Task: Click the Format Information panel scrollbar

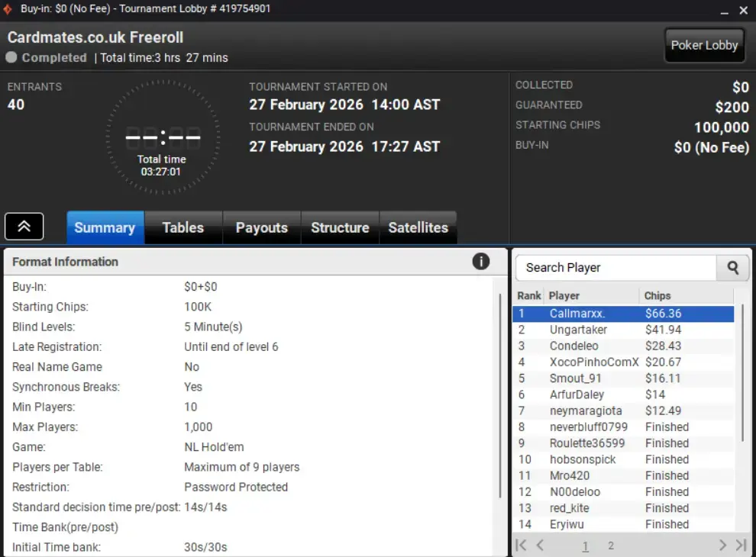Action: click(x=501, y=397)
